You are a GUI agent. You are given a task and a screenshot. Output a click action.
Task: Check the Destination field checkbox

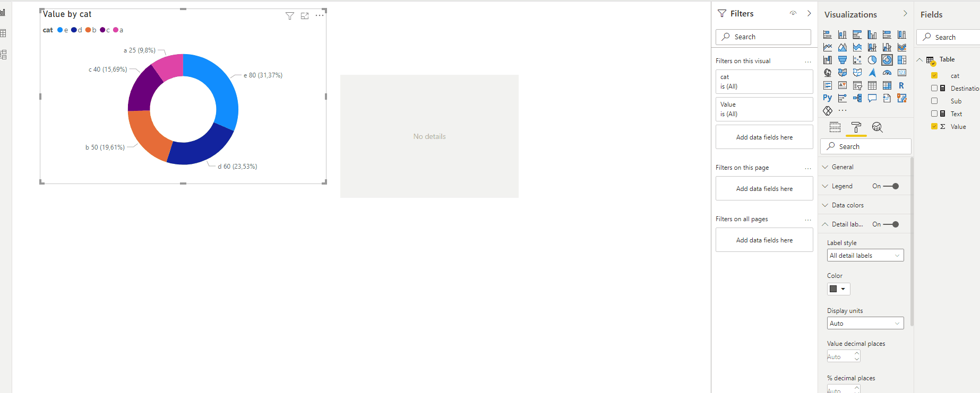(x=934, y=89)
